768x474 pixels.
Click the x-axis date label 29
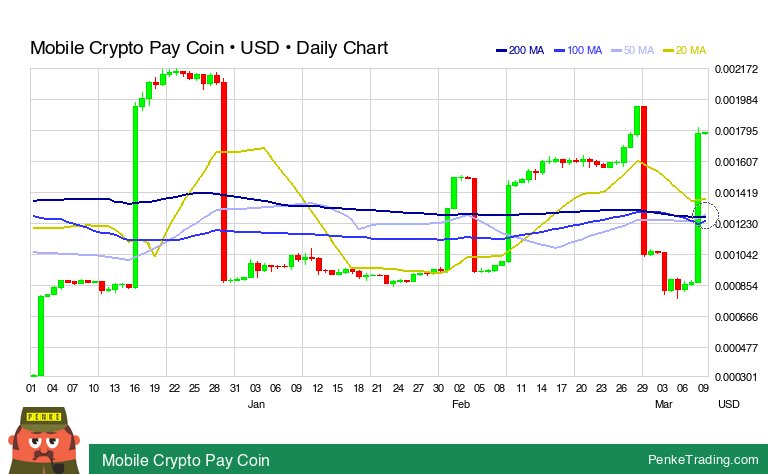tap(642, 388)
